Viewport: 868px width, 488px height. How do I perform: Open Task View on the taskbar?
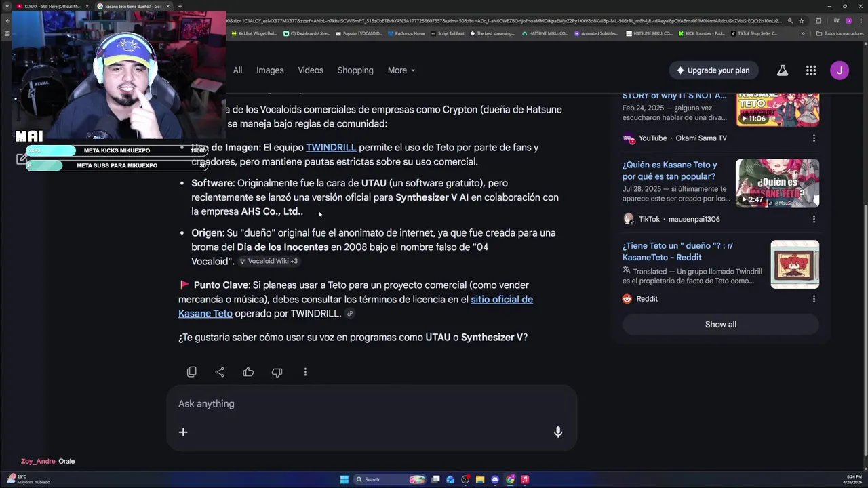[x=435, y=479]
